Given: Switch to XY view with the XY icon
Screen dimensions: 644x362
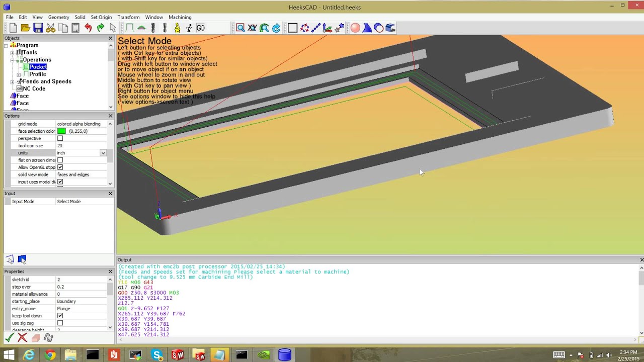Looking at the screenshot, I should pyautogui.click(x=252, y=28).
